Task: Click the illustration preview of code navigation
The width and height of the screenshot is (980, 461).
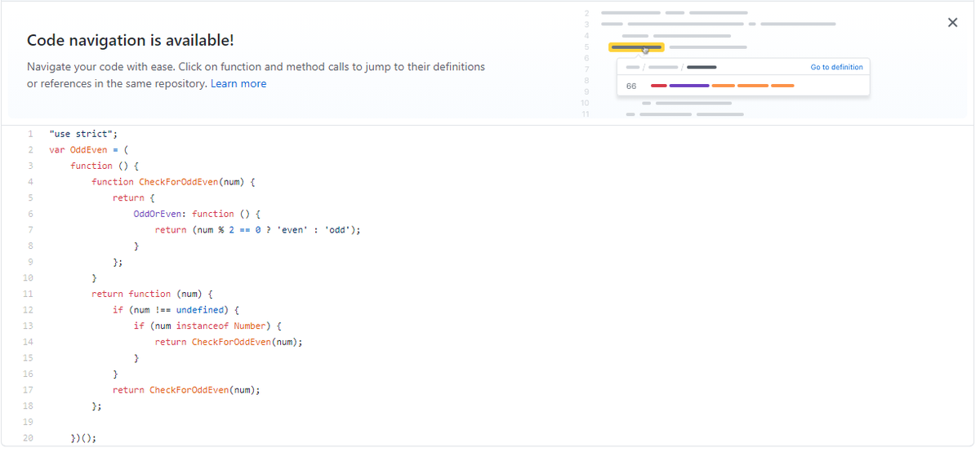Action: (726, 64)
